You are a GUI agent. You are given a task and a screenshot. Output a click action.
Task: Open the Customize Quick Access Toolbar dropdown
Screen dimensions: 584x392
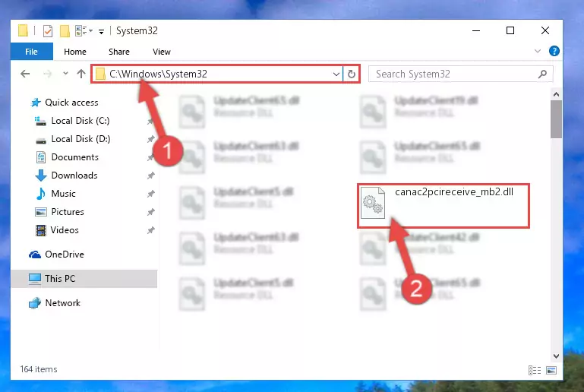point(101,32)
